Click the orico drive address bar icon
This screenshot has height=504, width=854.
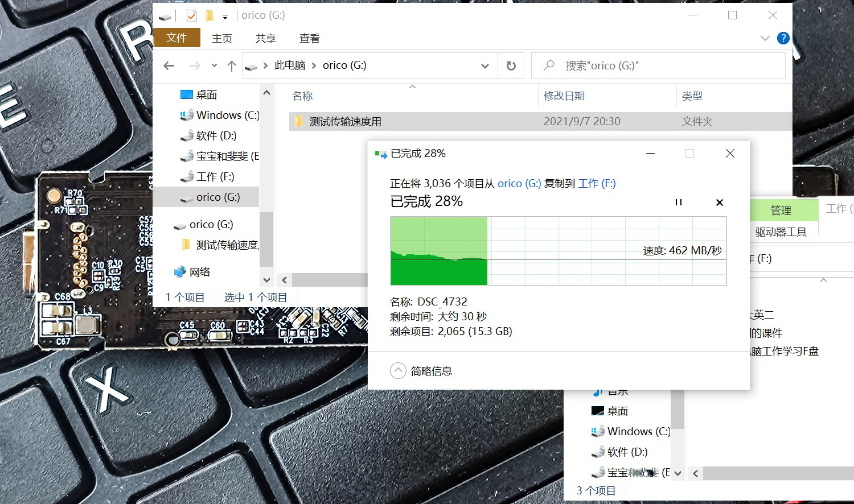[x=251, y=66]
